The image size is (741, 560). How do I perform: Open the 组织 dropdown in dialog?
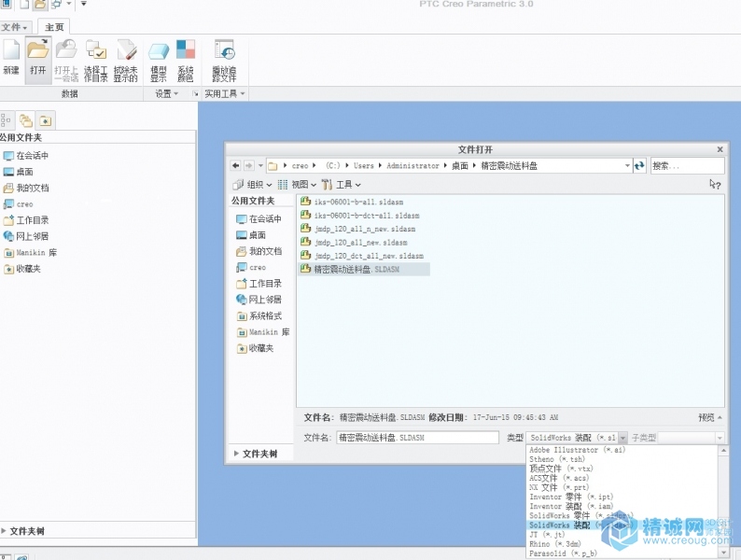pos(253,184)
